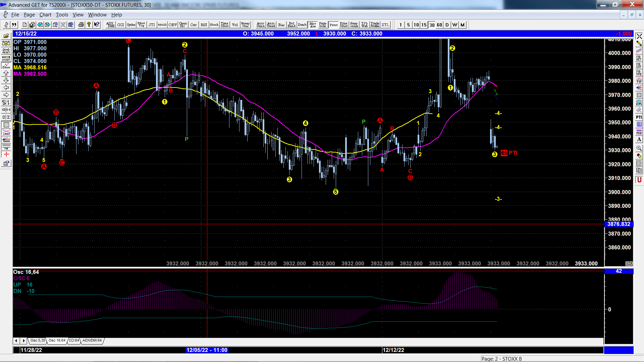The height and width of the screenshot is (362, 644).
Task: Open the File menu
Action: 15,15
